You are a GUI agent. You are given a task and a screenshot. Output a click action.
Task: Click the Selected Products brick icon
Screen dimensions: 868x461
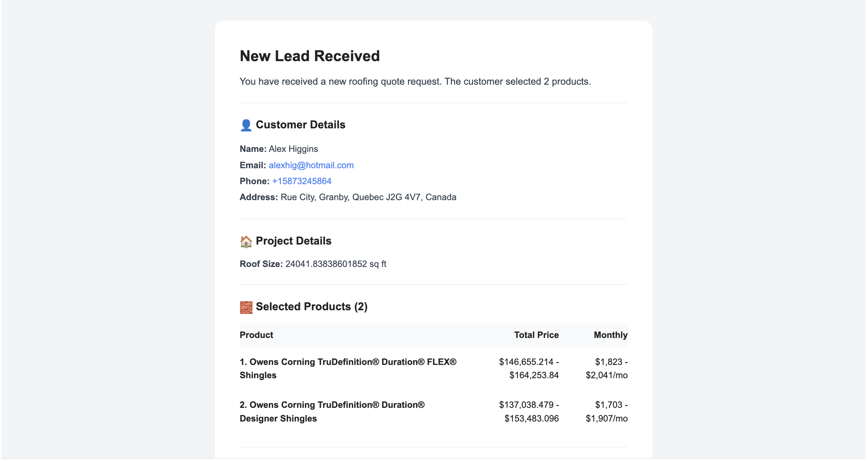click(x=246, y=307)
